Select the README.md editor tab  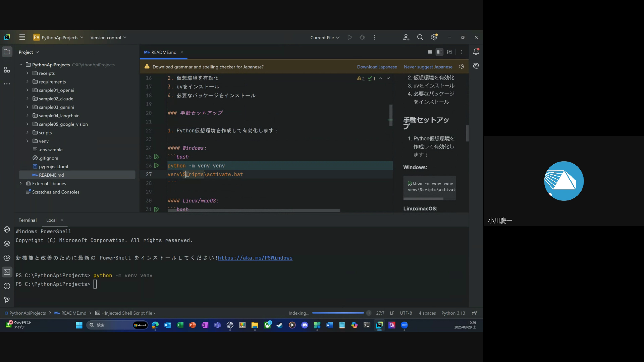163,52
